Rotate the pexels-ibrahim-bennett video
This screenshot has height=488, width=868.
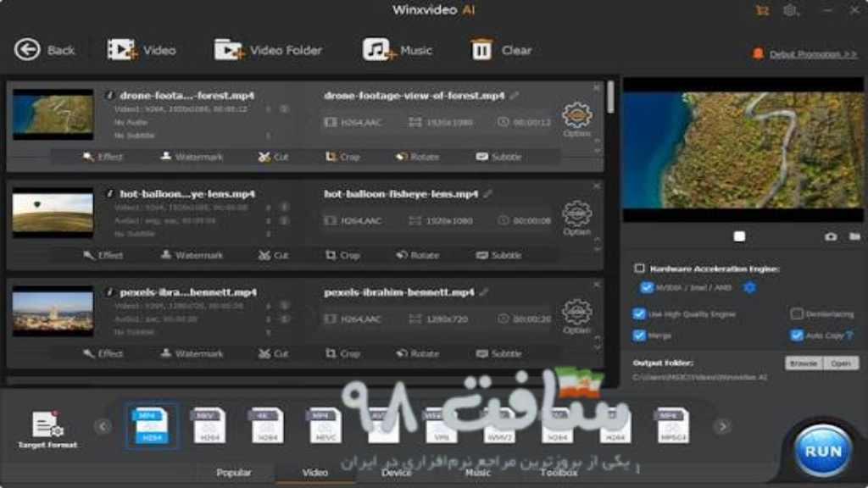(x=418, y=353)
